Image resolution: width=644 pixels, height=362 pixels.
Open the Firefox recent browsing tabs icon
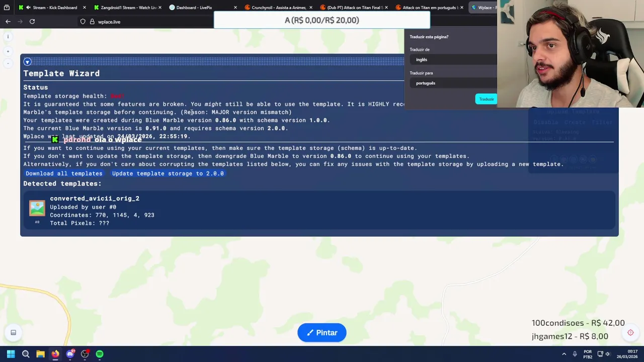coord(7,8)
